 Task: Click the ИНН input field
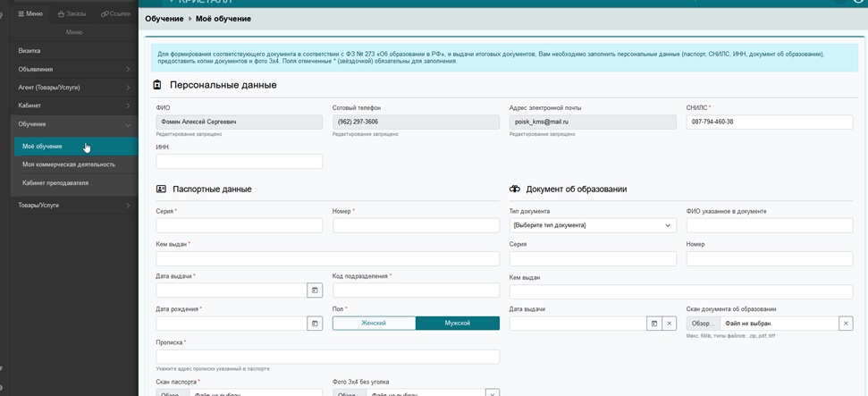[240, 161]
